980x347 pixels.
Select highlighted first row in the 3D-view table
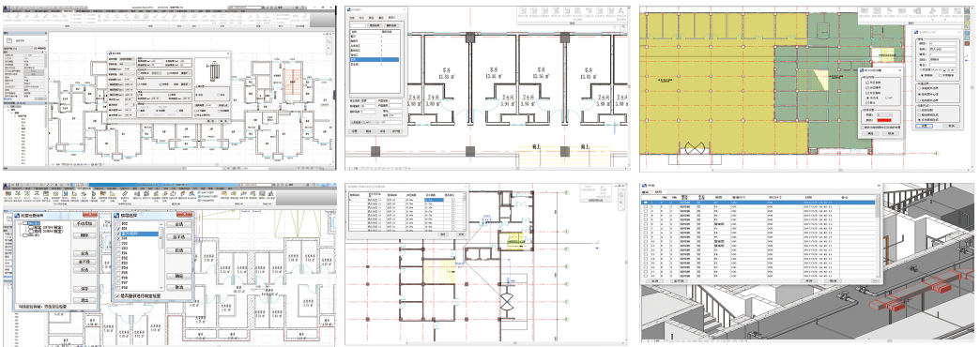pyautogui.click(x=758, y=203)
